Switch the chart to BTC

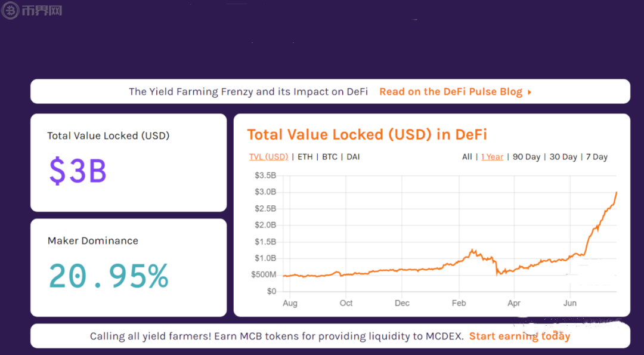[330, 157]
